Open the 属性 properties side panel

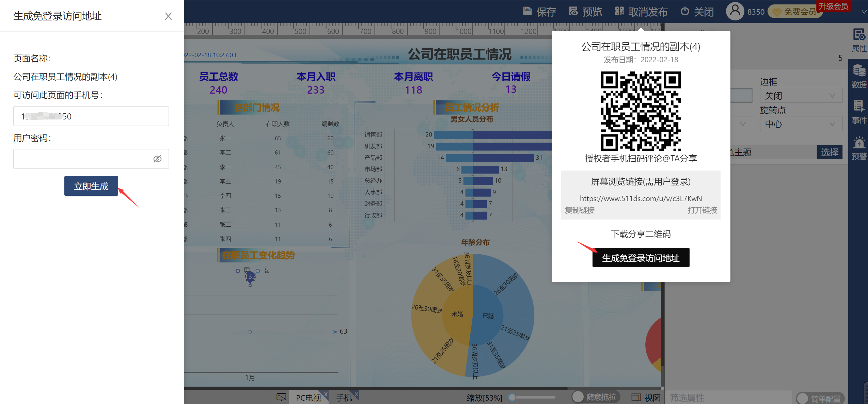[859, 41]
